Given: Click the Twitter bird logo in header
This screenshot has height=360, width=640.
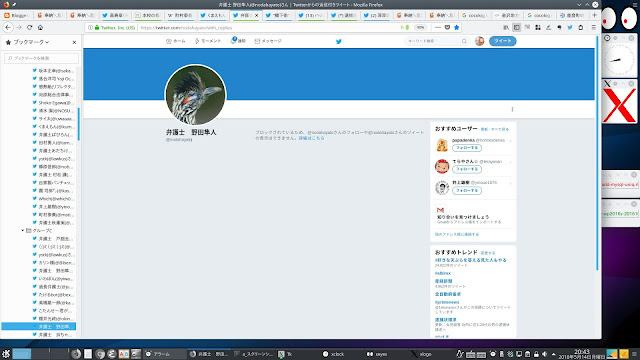Looking at the screenshot, I should [338, 41].
